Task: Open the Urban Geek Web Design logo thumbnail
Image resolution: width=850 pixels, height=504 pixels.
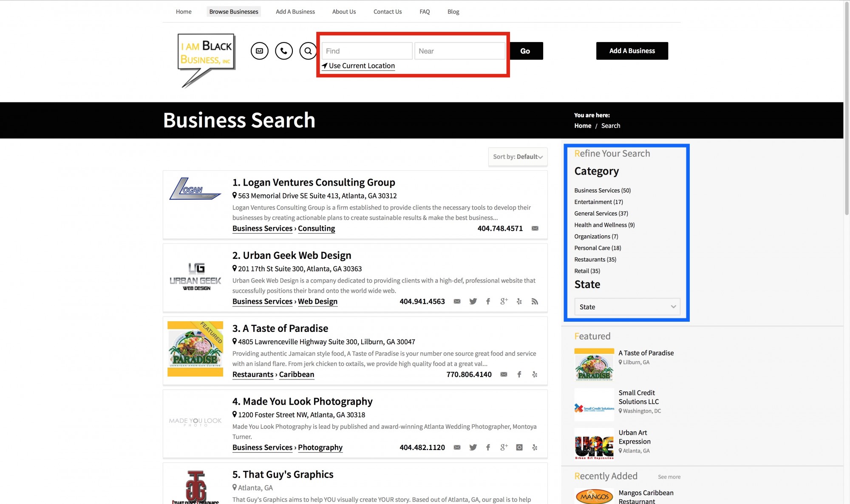Action: pos(195,277)
